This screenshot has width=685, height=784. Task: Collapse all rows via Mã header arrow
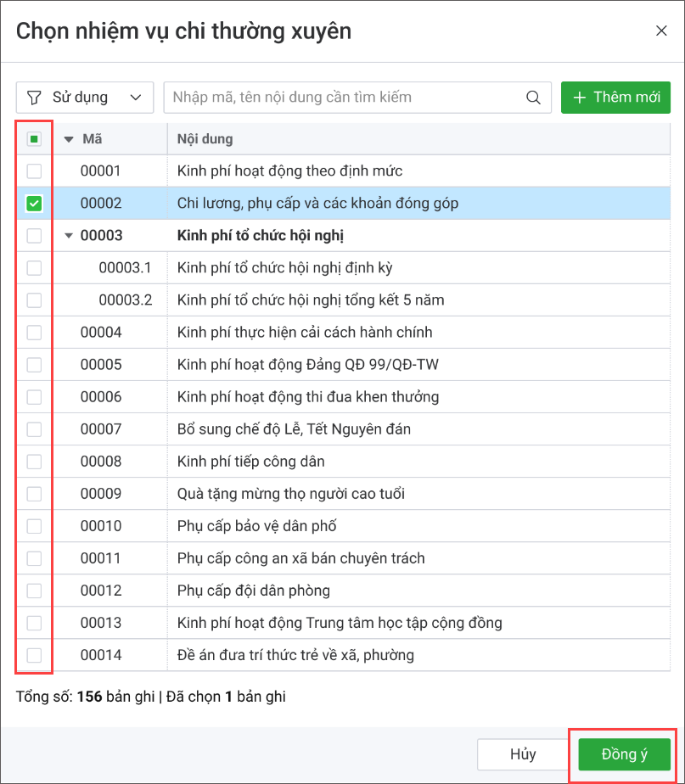[x=69, y=139]
